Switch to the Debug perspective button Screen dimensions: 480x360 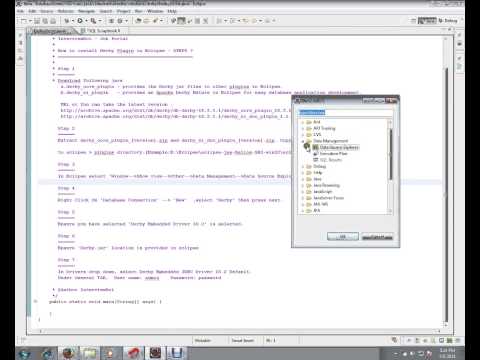448,21
